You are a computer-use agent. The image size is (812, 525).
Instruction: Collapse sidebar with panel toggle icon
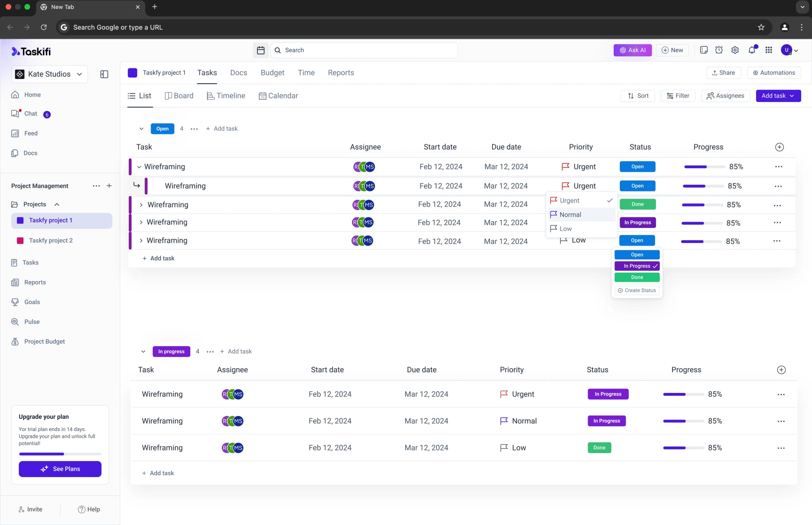pos(104,74)
